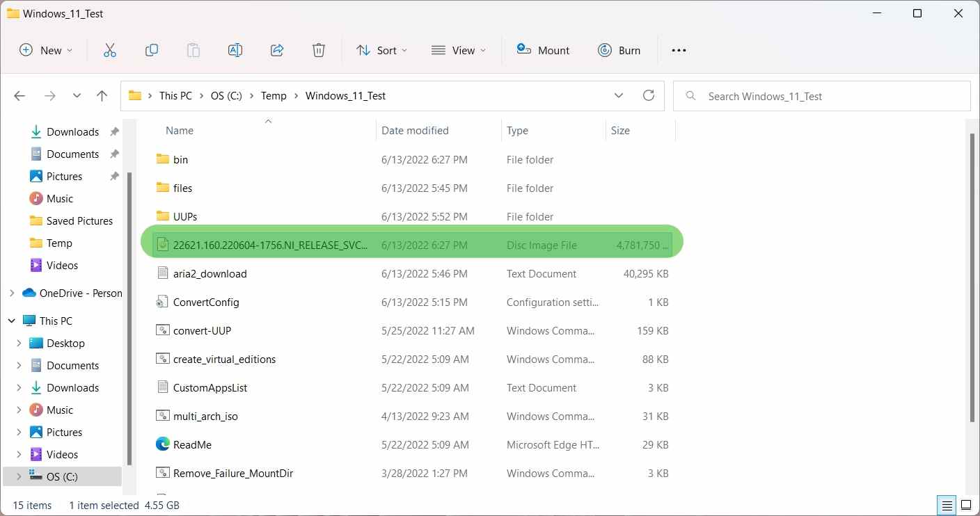Sort by Type column header
This screenshot has width=980, height=516.
[x=517, y=131]
